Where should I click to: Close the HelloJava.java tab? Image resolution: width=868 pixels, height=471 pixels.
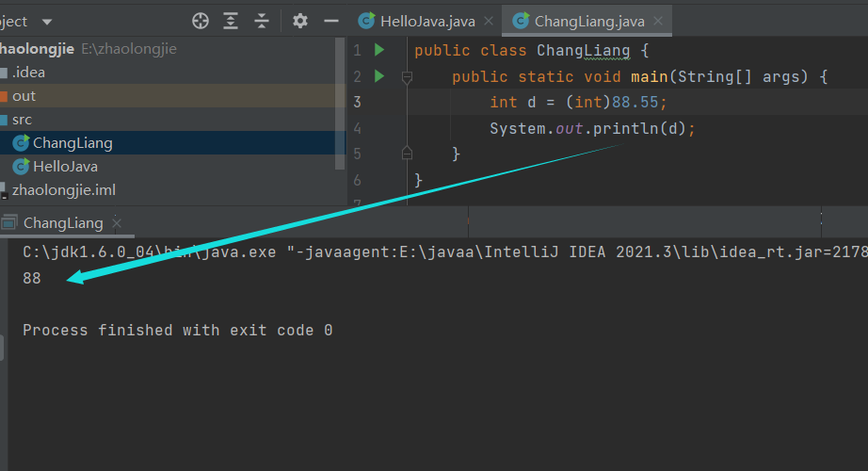(489, 21)
